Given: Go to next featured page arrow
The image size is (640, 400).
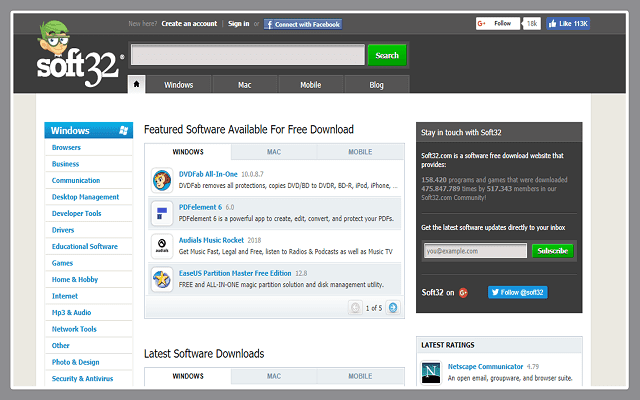Looking at the screenshot, I should tap(393, 307).
